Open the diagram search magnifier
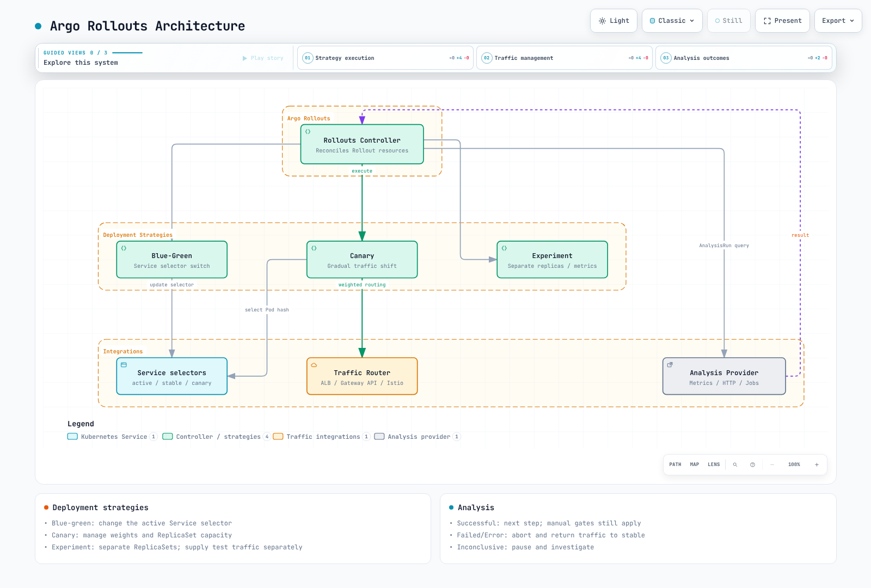 click(x=735, y=464)
